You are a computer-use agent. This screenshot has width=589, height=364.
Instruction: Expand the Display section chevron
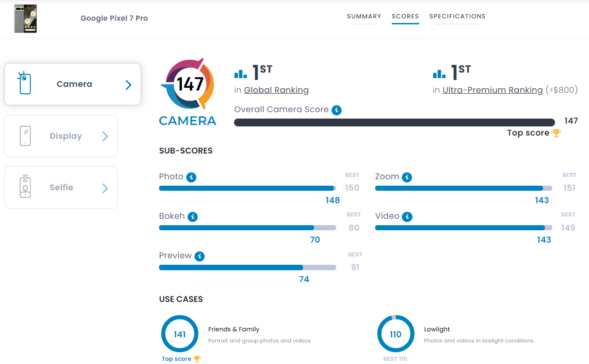[105, 136]
